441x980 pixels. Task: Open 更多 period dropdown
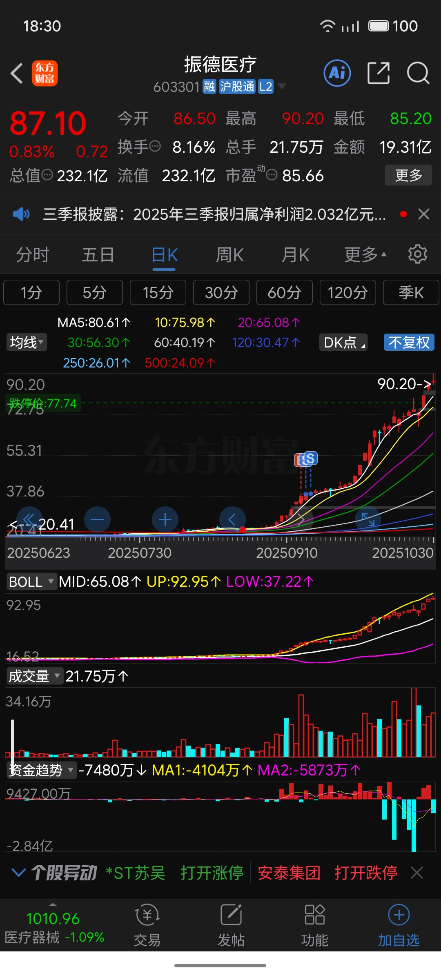click(365, 254)
